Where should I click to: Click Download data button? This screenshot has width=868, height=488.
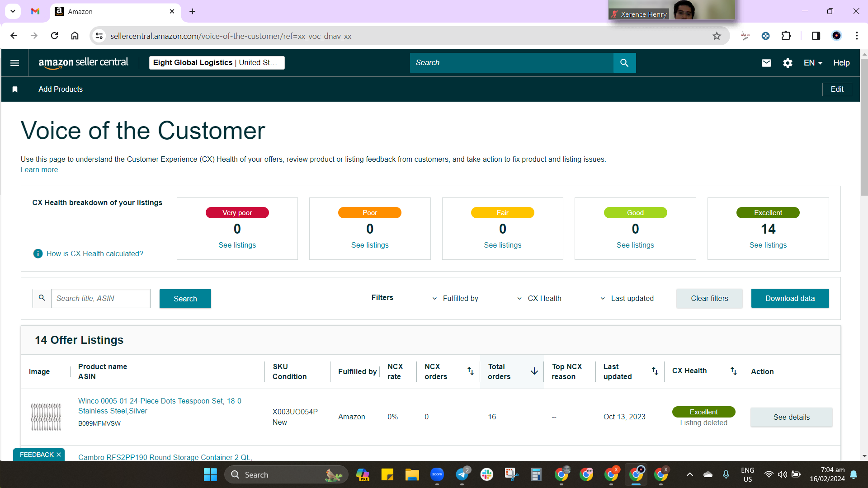(790, 298)
